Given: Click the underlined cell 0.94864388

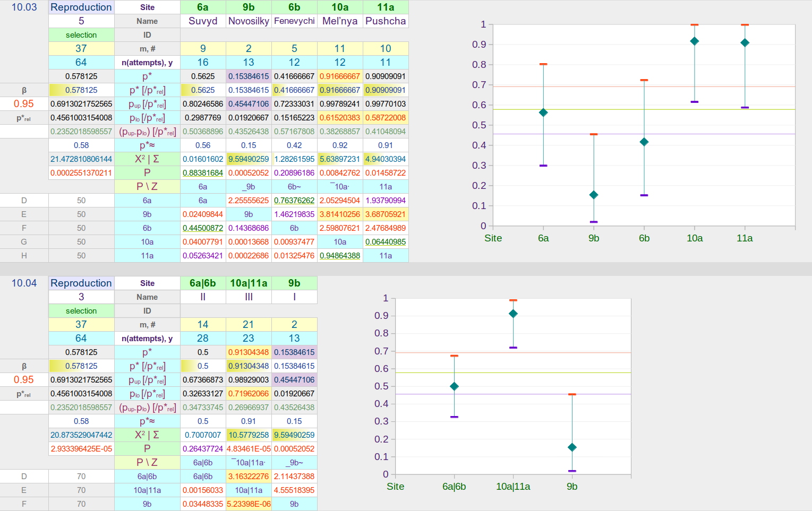Looking at the screenshot, I should tap(340, 256).
